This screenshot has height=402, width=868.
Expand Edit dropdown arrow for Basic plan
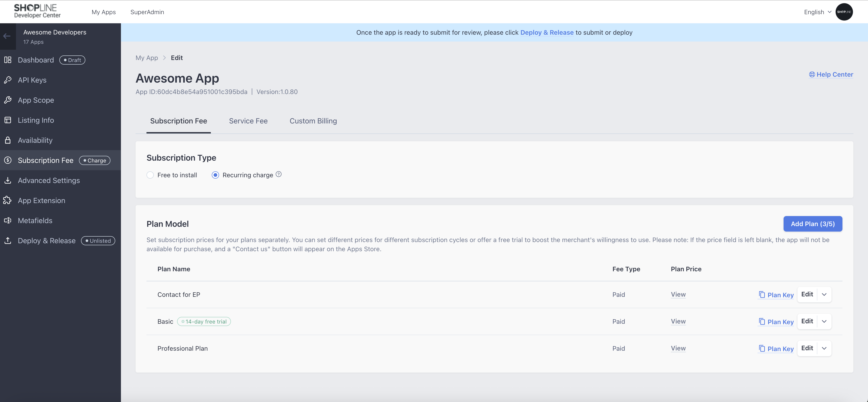point(824,321)
